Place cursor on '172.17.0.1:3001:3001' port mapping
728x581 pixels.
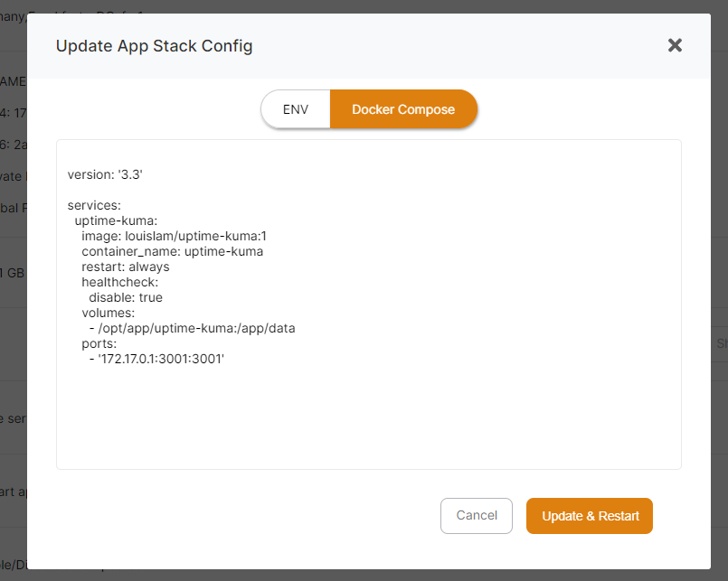pos(161,359)
